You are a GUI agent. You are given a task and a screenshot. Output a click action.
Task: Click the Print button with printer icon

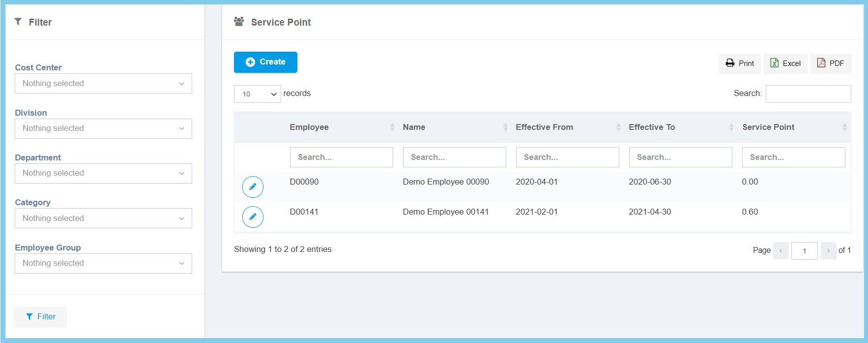coord(740,63)
